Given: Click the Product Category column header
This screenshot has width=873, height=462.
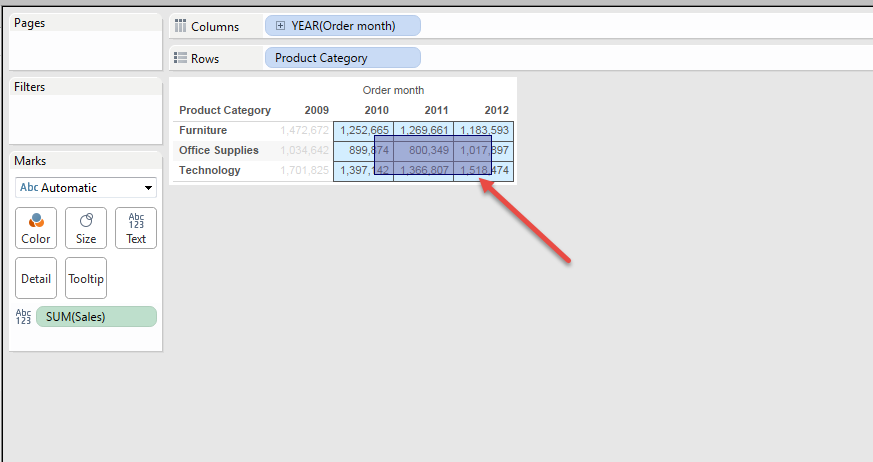Looking at the screenshot, I should pos(225,110).
